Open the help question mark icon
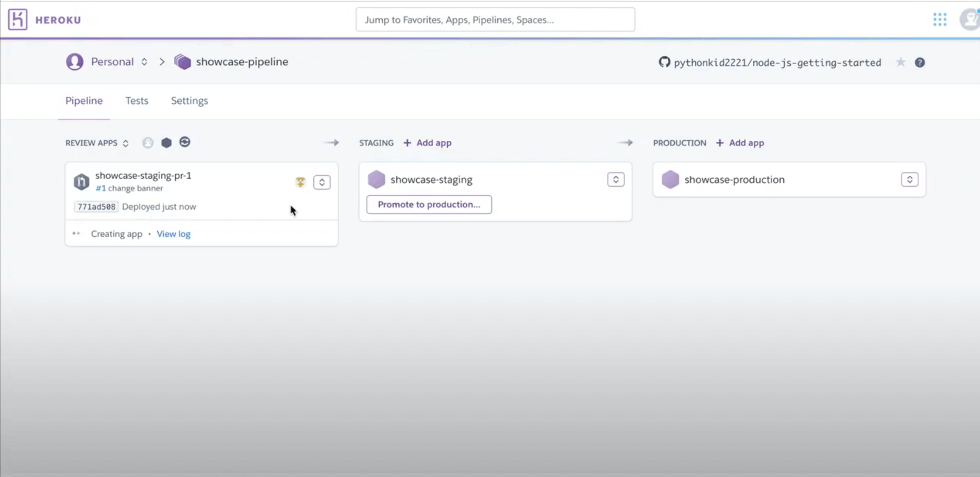Image resolution: width=980 pixels, height=477 pixels. click(x=920, y=62)
